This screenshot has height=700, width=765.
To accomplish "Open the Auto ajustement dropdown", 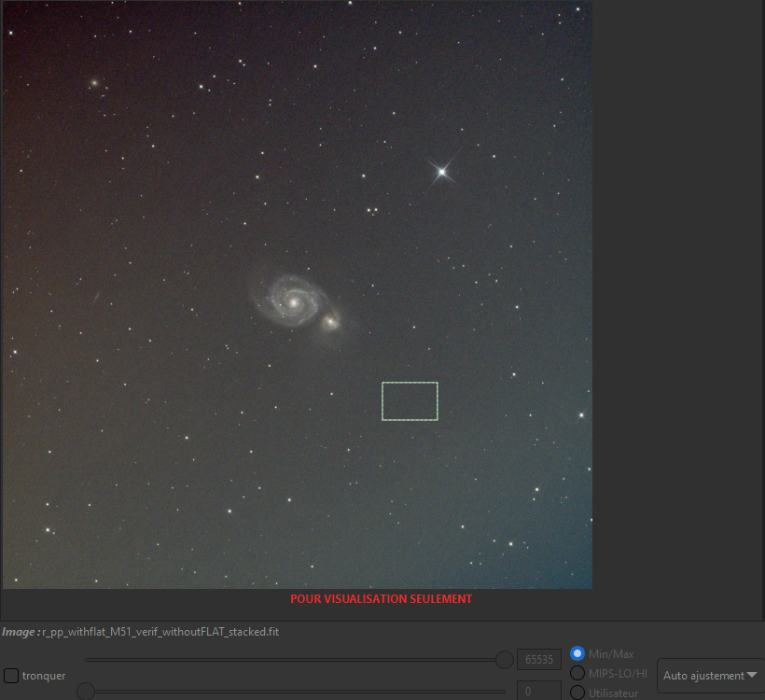I will pos(710,675).
